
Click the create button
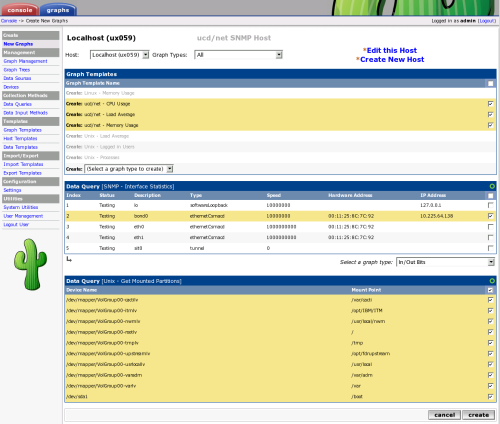(x=478, y=415)
